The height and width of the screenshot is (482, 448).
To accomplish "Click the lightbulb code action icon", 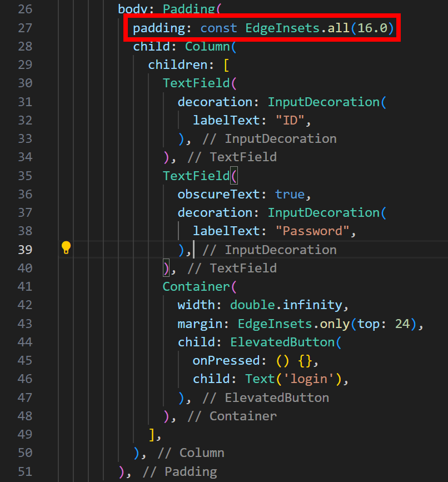I will tap(66, 247).
